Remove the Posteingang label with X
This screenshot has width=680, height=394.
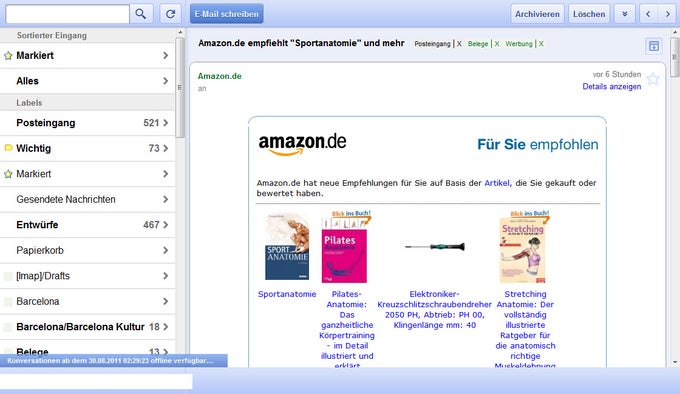pos(459,44)
